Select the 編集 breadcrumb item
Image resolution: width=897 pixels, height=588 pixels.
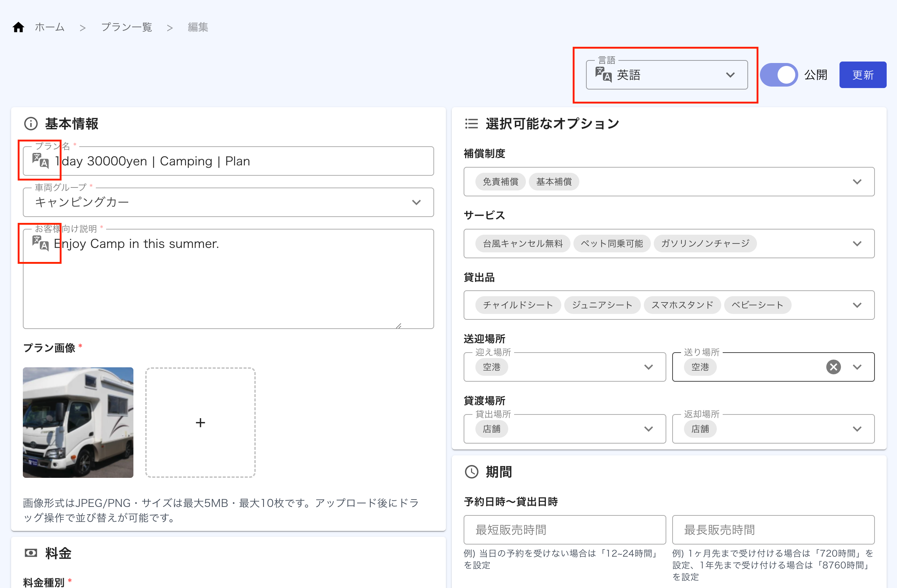click(x=198, y=27)
